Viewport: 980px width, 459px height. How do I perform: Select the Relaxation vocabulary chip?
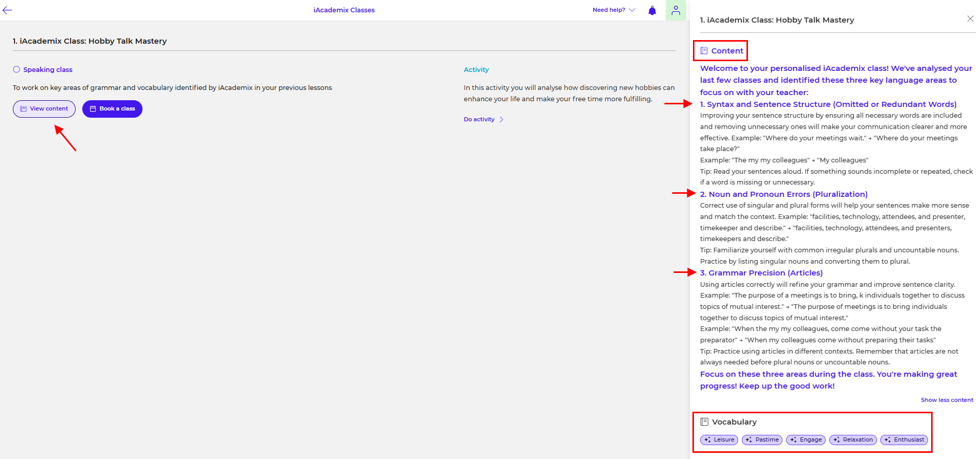(852, 440)
